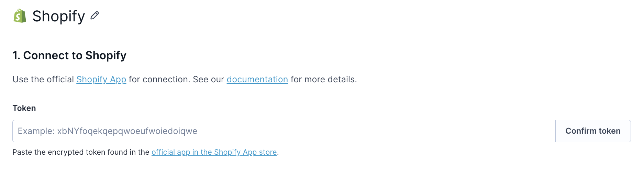The height and width of the screenshot is (175, 644).
Task: Click the '1. Connect to Shopify' heading
Action: pos(69,55)
